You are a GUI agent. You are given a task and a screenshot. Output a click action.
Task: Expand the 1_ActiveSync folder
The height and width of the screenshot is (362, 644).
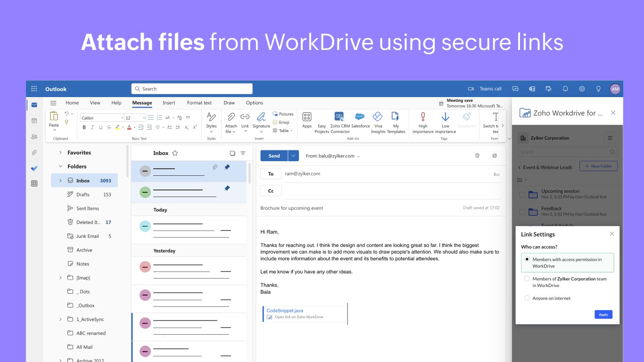tap(60, 319)
